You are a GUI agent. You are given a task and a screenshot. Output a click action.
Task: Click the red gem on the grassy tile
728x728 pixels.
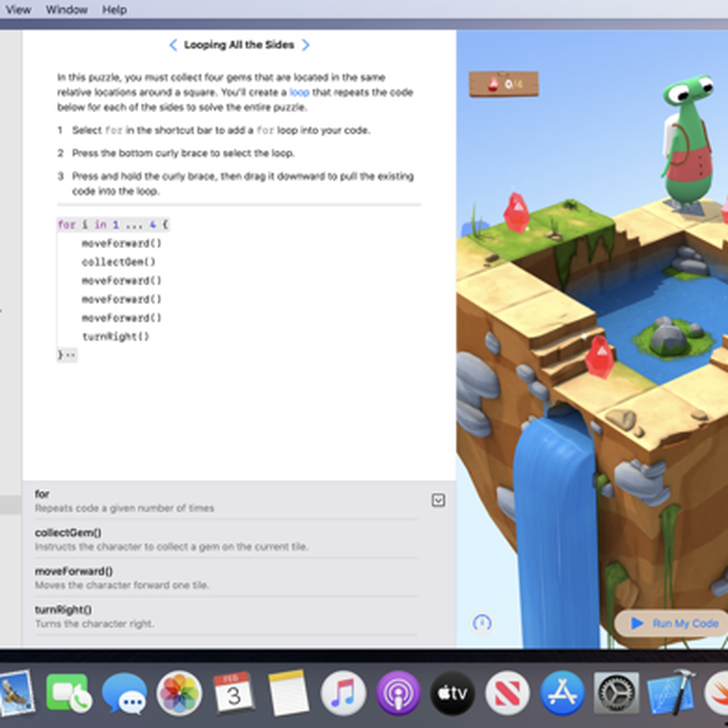(516, 212)
